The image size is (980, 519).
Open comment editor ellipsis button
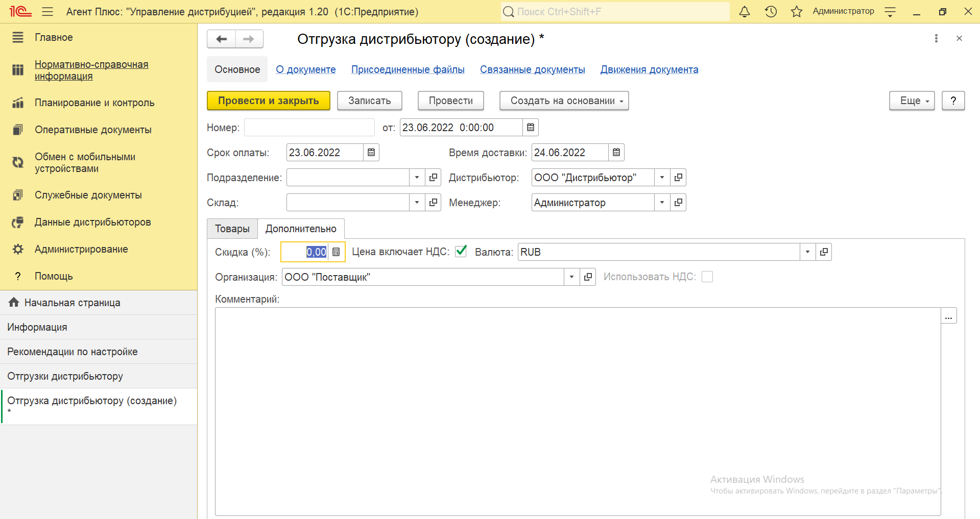coord(948,316)
